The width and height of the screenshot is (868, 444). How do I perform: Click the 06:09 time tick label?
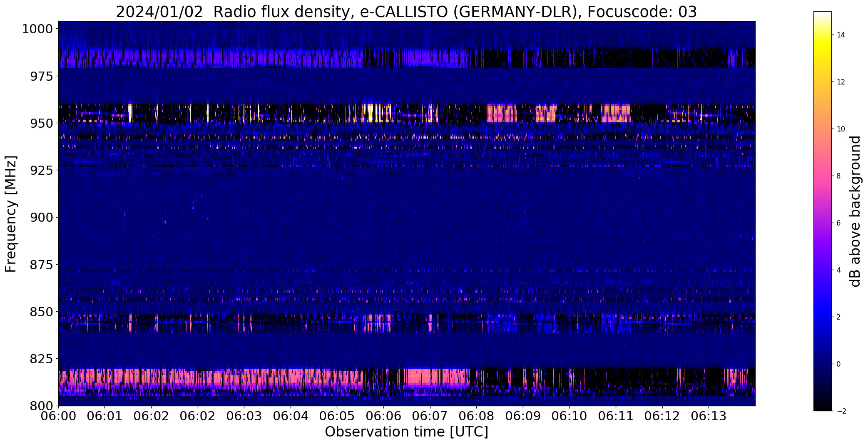click(523, 416)
